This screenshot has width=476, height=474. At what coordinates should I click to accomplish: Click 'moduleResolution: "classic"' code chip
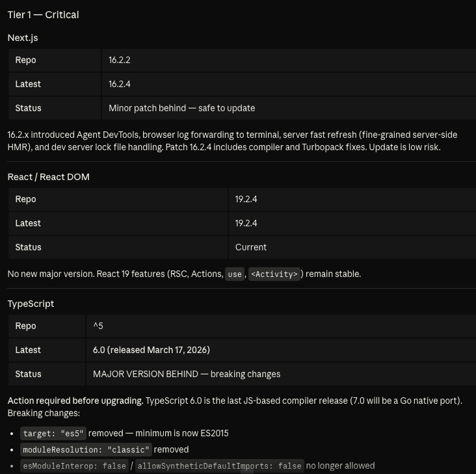click(86, 450)
